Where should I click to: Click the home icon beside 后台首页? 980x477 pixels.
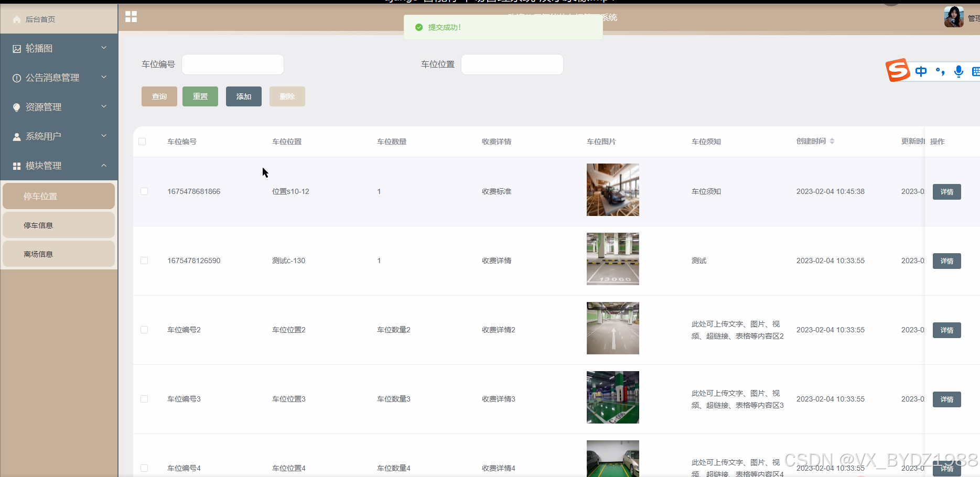tap(17, 19)
